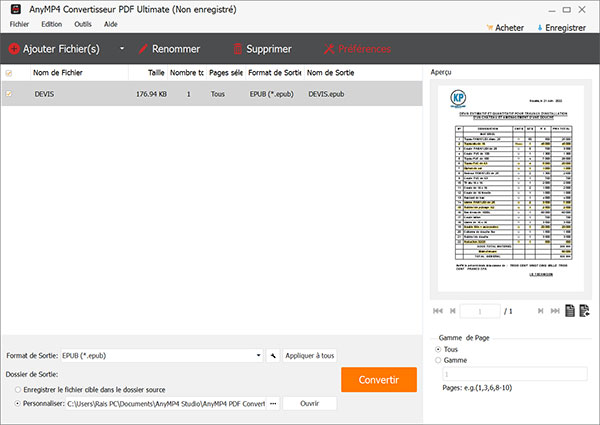Go to first page in preview
This screenshot has width=600, height=425.
coord(438,311)
